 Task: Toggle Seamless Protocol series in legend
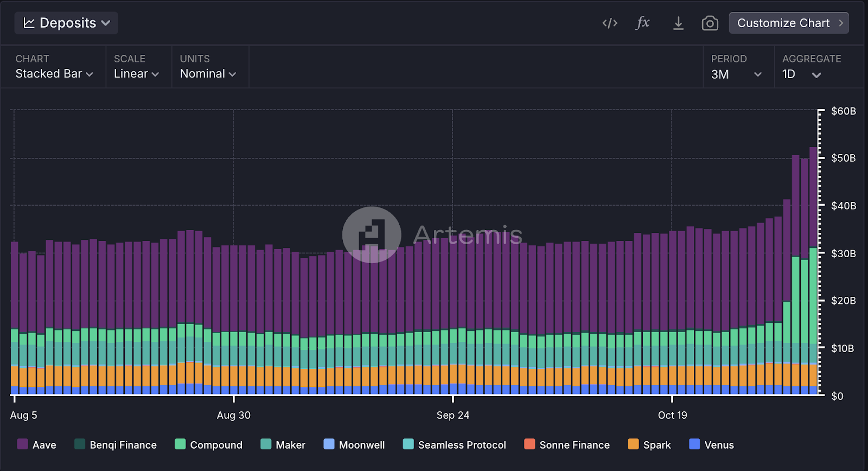coord(455,444)
